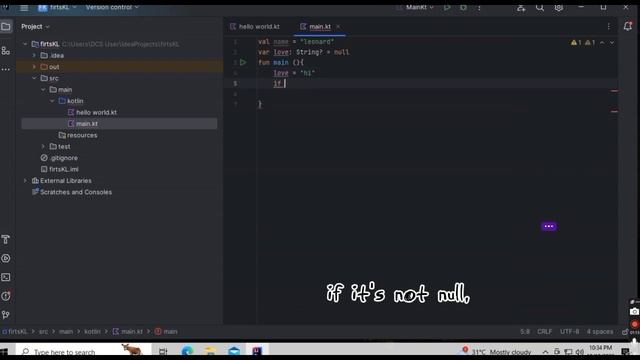Viewport: 640px width, 360px height.
Task: Click src breadcrumb in status bar
Action: (43, 331)
